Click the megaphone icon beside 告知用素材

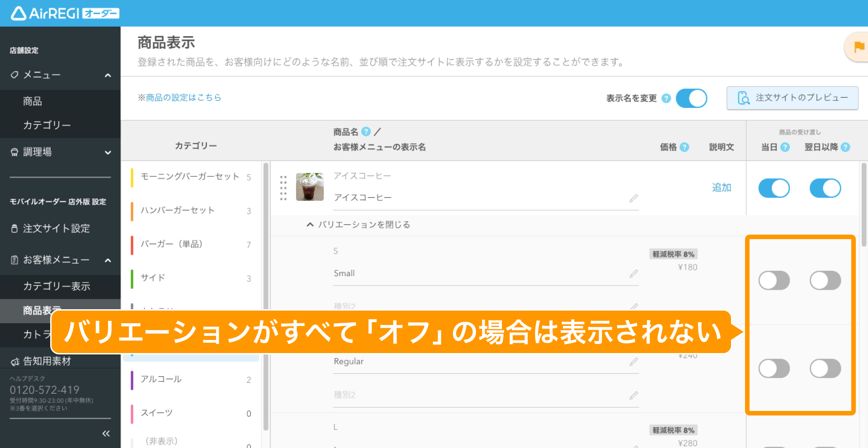14,362
